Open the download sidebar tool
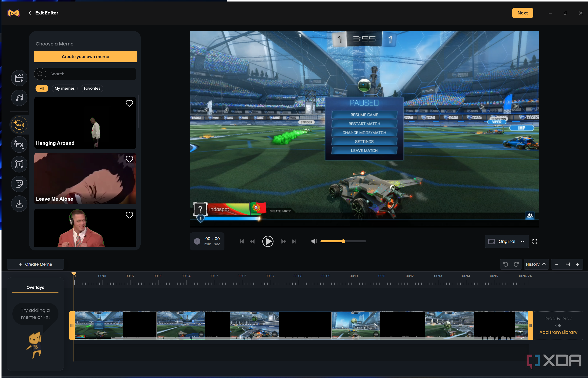This screenshot has width=588, height=378. [x=19, y=203]
